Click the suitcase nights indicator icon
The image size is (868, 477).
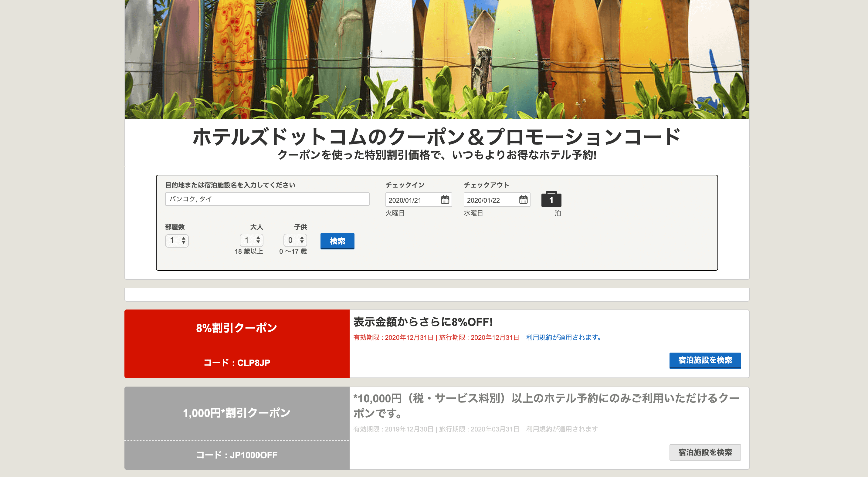pyautogui.click(x=551, y=199)
